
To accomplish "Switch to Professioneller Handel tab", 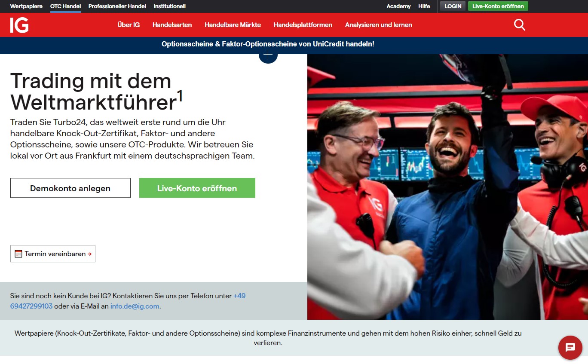I will (x=117, y=6).
